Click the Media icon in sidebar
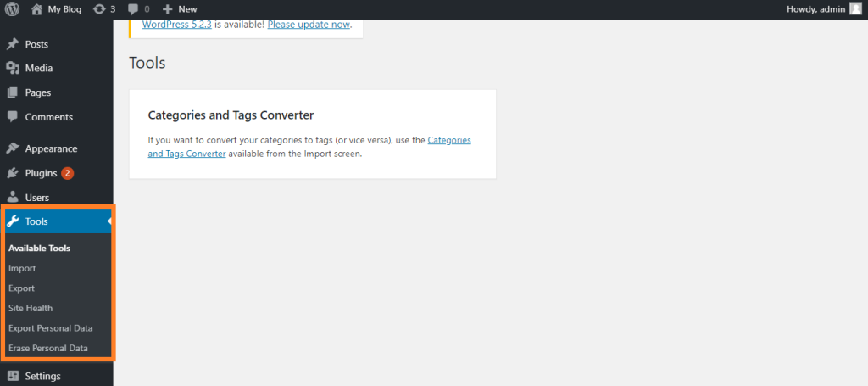 [x=13, y=69]
